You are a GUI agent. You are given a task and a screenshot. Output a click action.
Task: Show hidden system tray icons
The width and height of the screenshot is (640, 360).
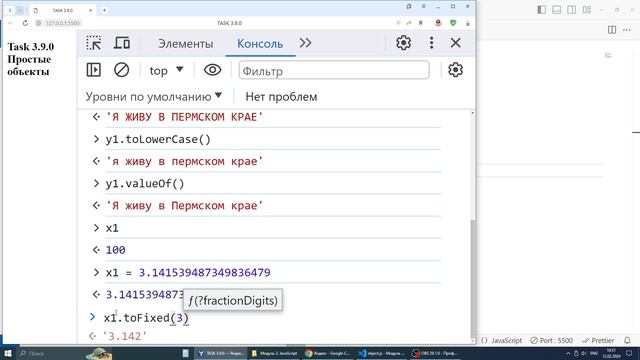coord(568,353)
